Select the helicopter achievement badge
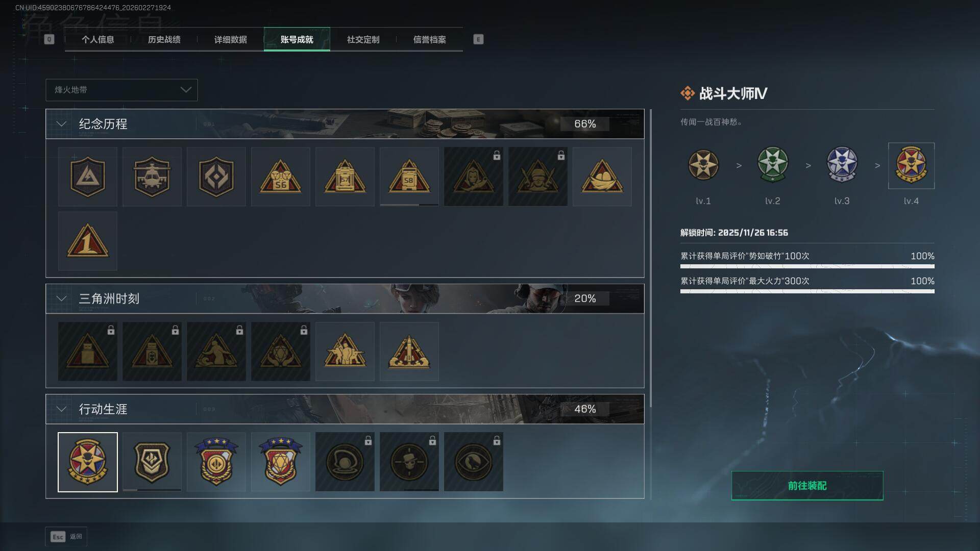 [x=152, y=177]
